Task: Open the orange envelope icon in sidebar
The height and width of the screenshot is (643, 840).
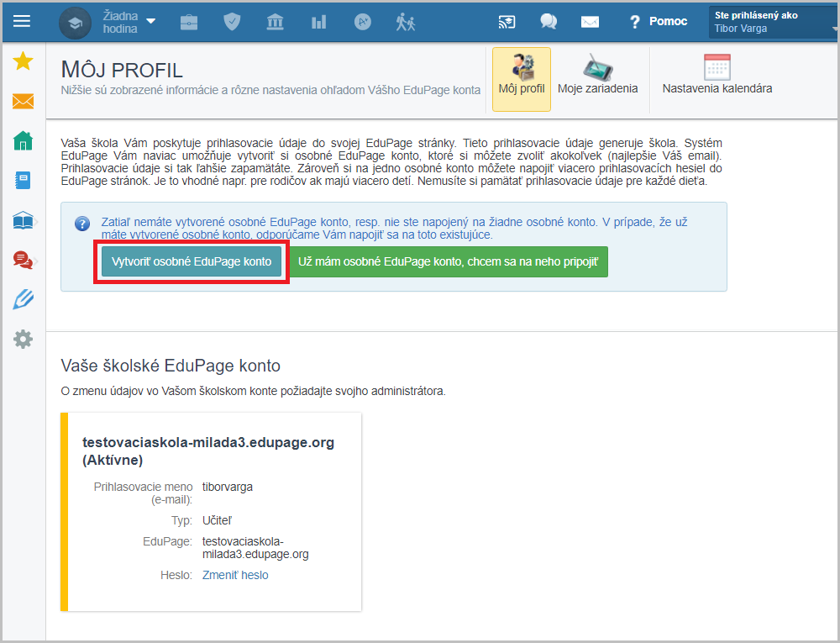Action: click(x=23, y=101)
